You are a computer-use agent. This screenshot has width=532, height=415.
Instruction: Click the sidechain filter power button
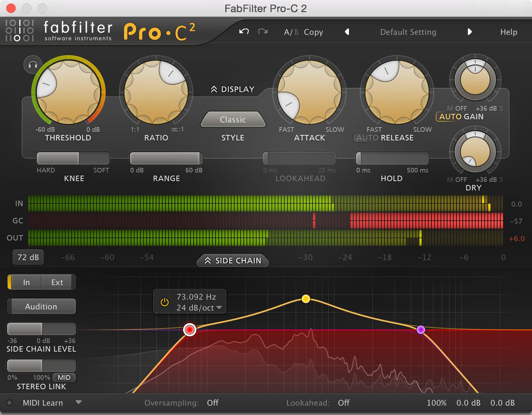coord(164,302)
